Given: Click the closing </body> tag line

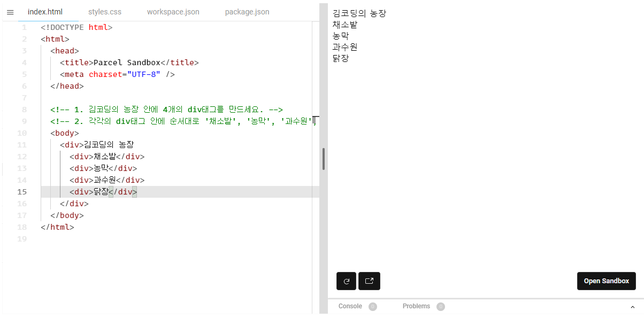Looking at the screenshot, I should click(67, 215).
